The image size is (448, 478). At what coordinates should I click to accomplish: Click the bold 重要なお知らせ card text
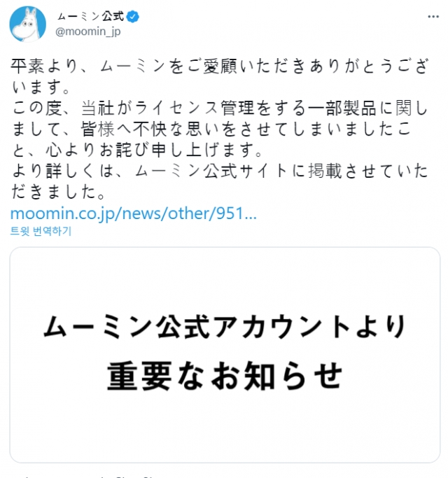(225, 377)
